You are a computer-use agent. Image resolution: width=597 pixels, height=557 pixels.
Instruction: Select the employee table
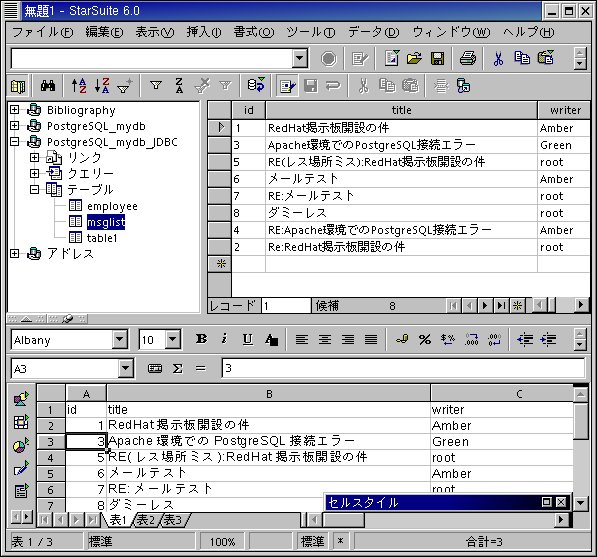112,206
